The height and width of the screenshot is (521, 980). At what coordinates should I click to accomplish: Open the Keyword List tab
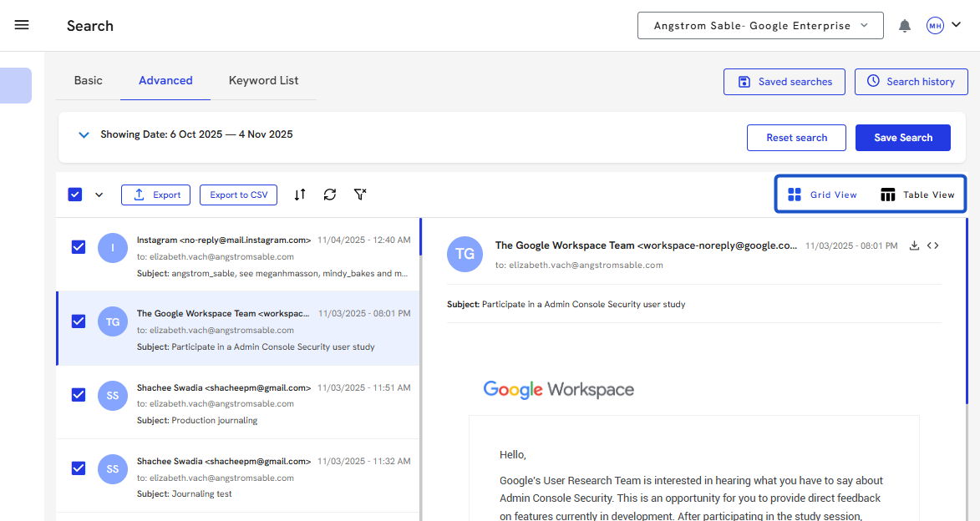pyautogui.click(x=263, y=81)
